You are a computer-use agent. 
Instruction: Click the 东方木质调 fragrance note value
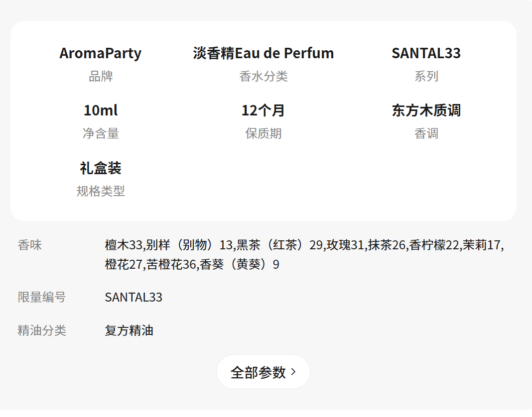pyautogui.click(x=426, y=110)
